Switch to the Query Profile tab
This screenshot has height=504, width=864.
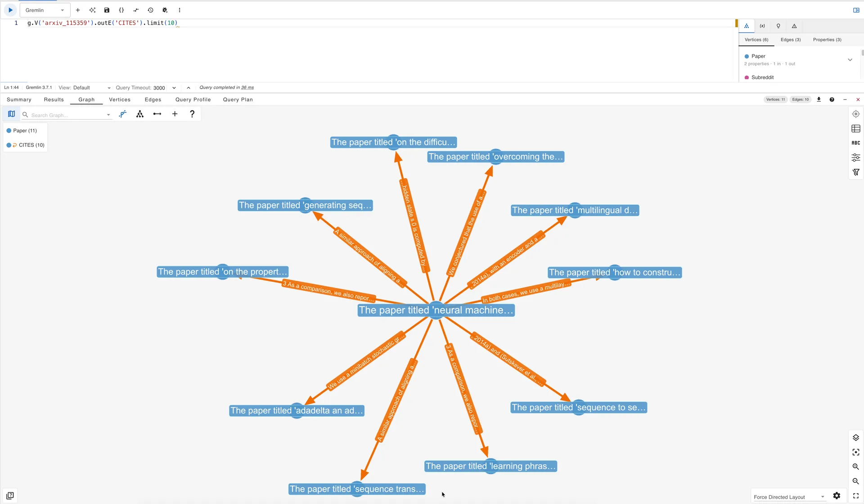(193, 99)
